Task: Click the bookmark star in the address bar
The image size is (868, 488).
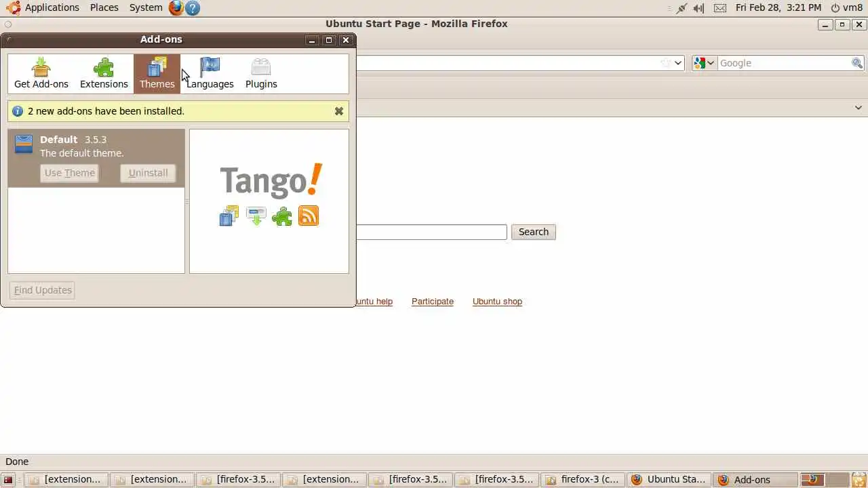Action: (x=666, y=63)
